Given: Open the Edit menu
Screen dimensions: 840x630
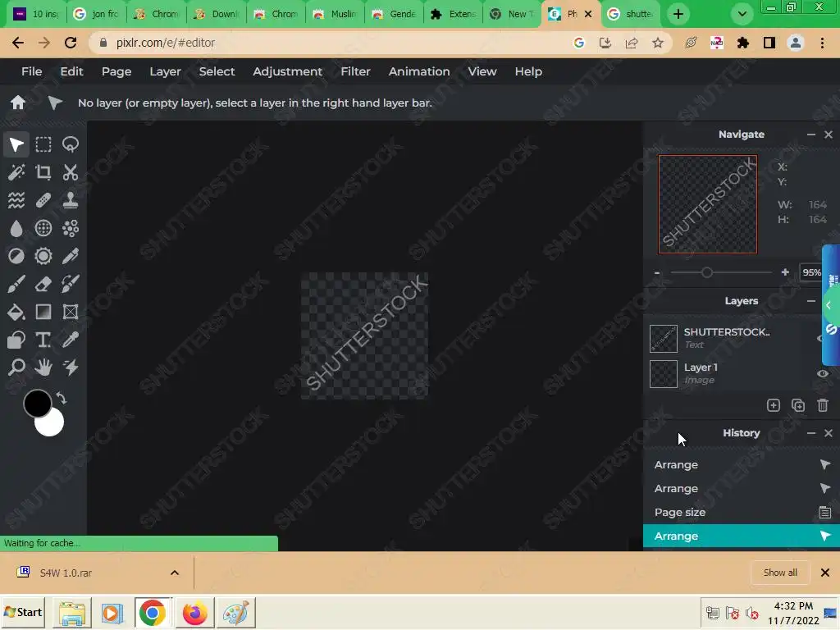Looking at the screenshot, I should click(71, 71).
